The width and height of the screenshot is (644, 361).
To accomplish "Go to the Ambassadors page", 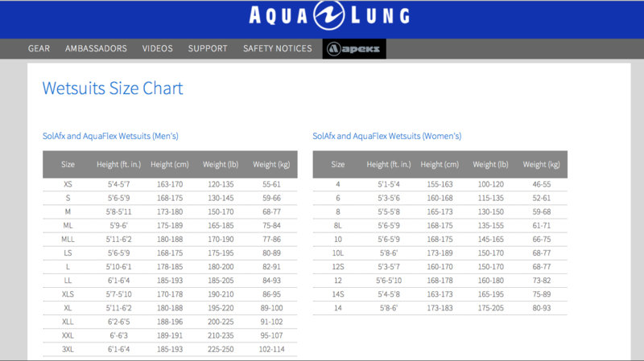I will (96, 48).
